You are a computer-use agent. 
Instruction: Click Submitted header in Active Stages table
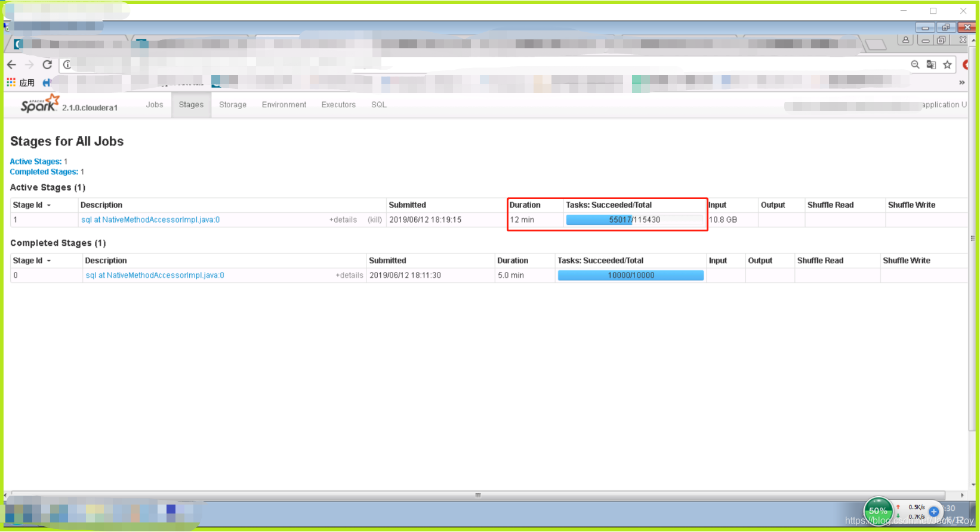(408, 205)
